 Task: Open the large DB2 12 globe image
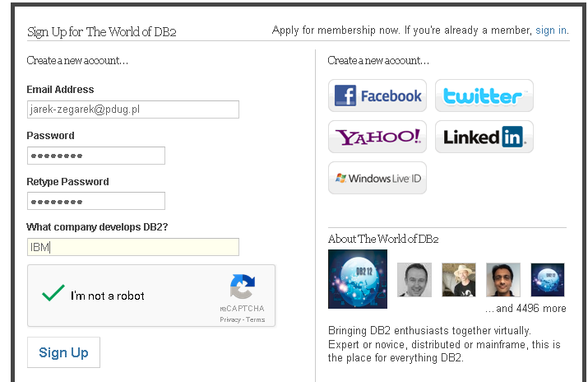pos(358,279)
